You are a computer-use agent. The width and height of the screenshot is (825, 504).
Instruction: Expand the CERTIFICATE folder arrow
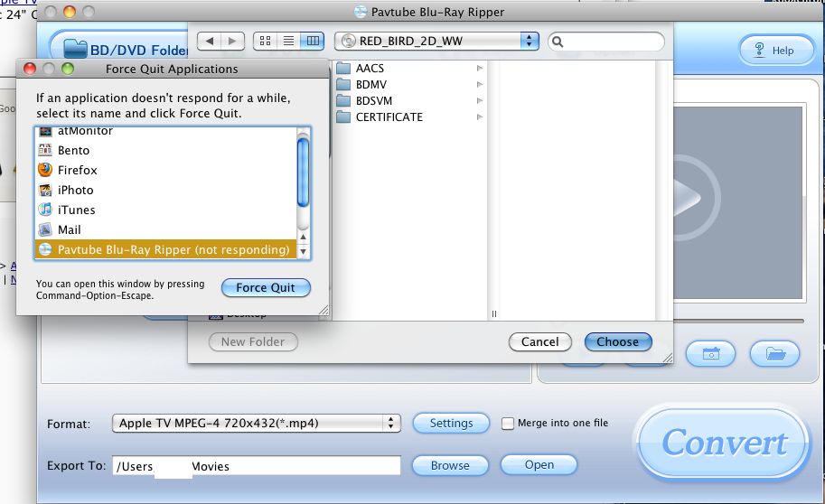(479, 117)
